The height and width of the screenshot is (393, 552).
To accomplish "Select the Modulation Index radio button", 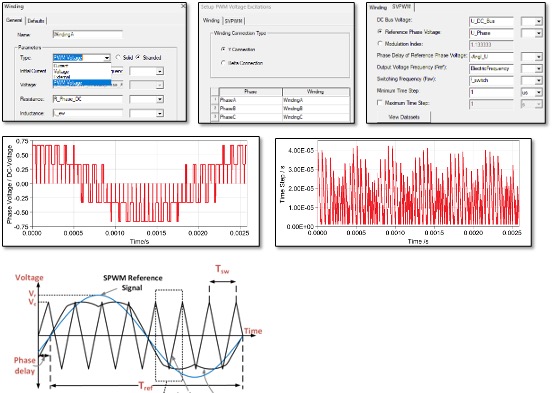I will 380,44.
